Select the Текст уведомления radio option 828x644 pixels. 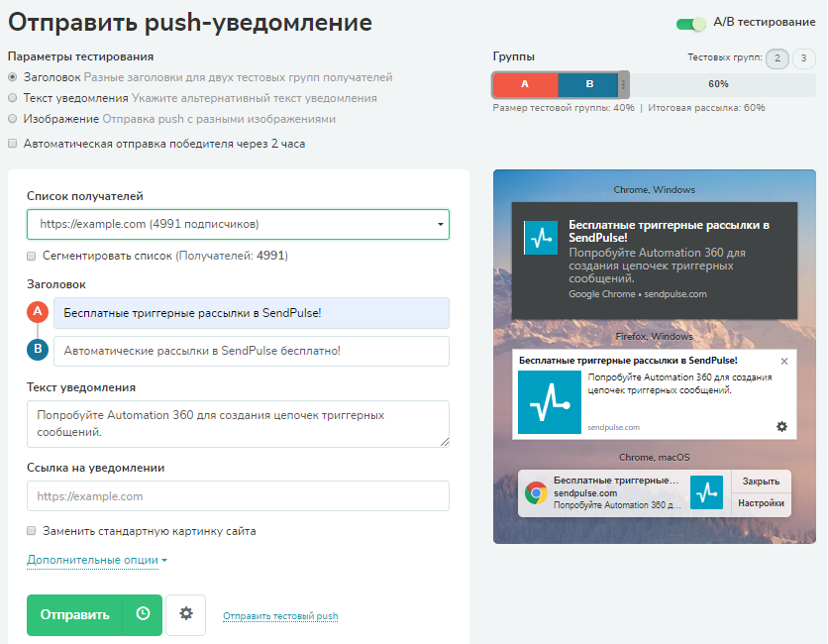(13, 98)
